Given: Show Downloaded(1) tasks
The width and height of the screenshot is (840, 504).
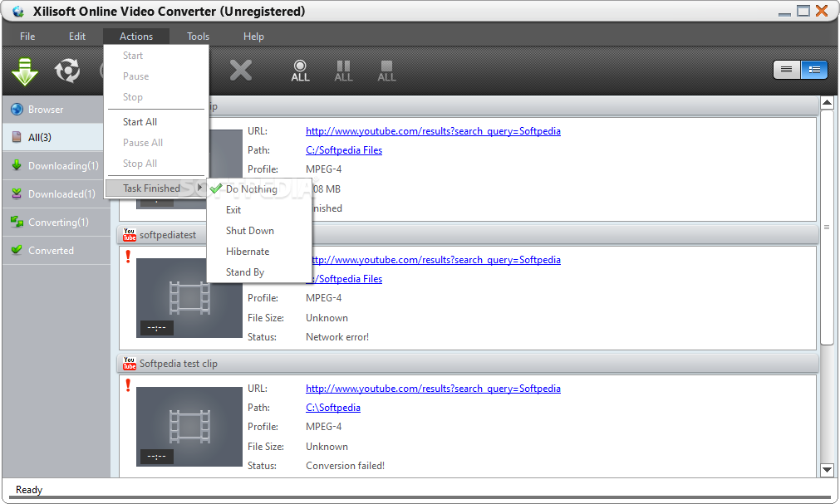Looking at the screenshot, I should [56, 194].
